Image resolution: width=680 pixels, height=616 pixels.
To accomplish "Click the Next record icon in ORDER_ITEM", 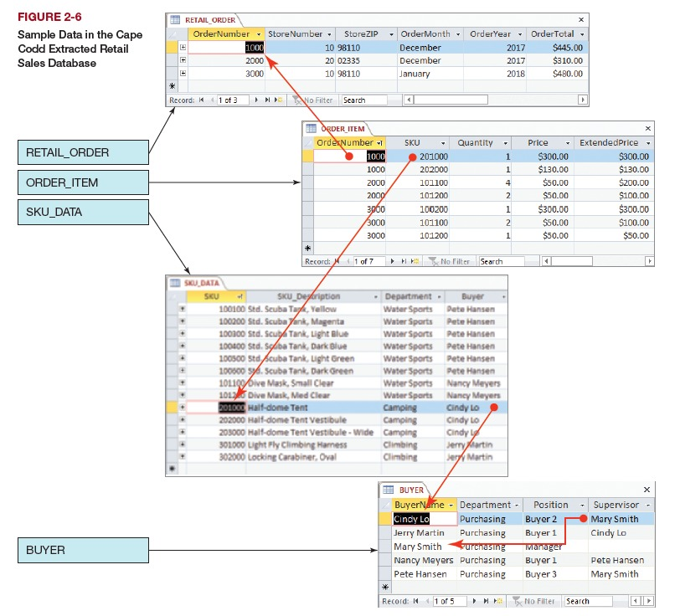I will 393,260.
